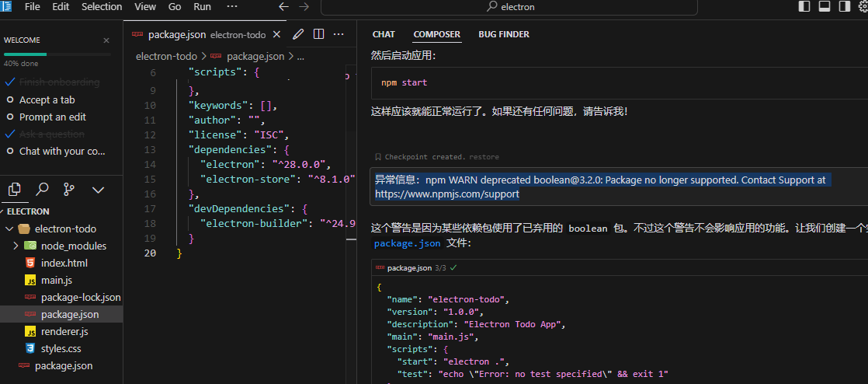Open the Source Control view icon
This screenshot has height=384, width=868.
coord(69,189)
